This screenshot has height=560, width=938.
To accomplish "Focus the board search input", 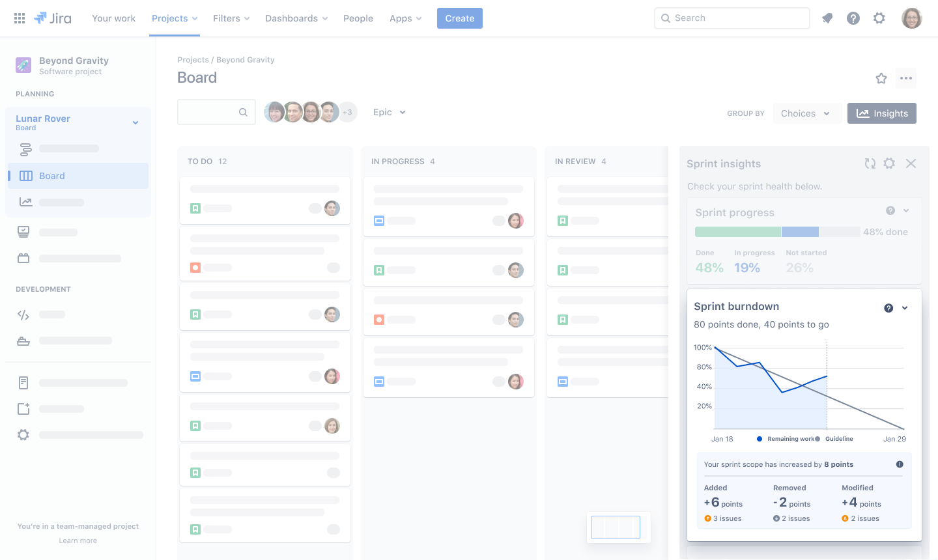I will [216, 112].
